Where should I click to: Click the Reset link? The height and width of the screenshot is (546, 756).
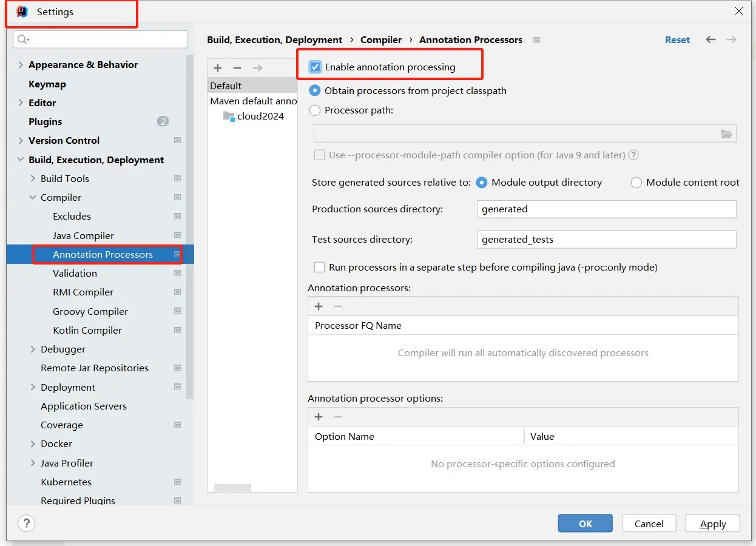click(677, 39)
